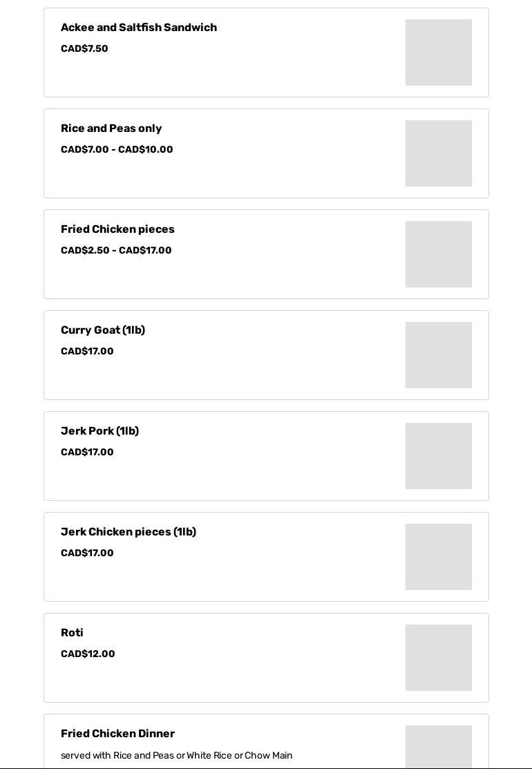Viewport: 532px width, 769px height.
Task: Select the Jerk Pork image placeholder
Action: coord(438,456)
